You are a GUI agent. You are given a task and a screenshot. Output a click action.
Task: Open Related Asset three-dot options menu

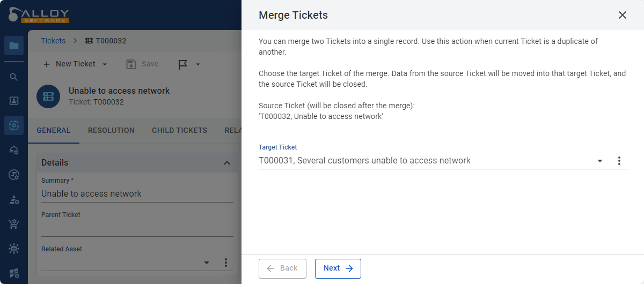[x=226, y=263]
